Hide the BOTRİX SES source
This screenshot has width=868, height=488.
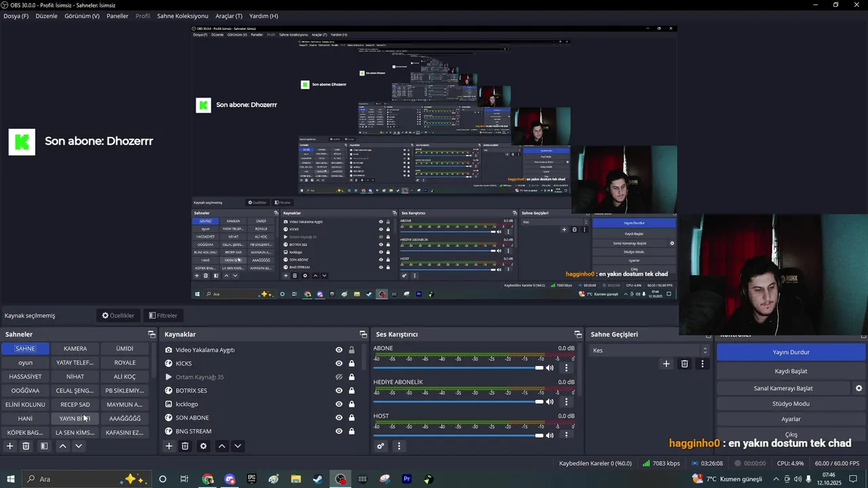339,390
